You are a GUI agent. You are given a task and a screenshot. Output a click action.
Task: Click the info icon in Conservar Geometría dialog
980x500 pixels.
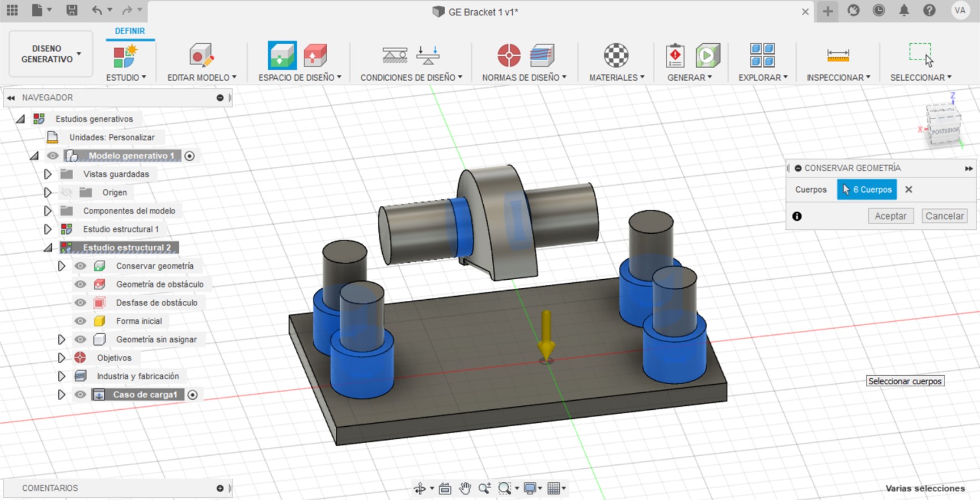(797, 216)
